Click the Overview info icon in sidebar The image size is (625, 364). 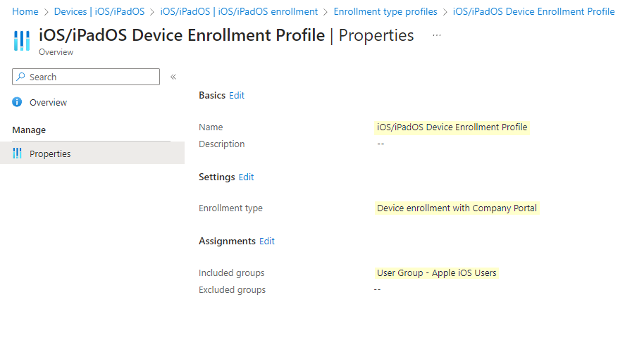17,102
